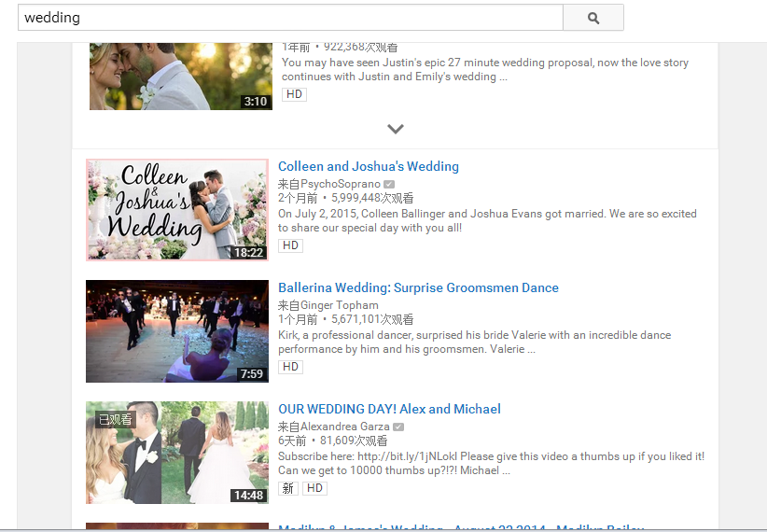The image size is (767, 532).
Task: Click HD badge under Ballerina Wedding video
Action: point(291,367)
